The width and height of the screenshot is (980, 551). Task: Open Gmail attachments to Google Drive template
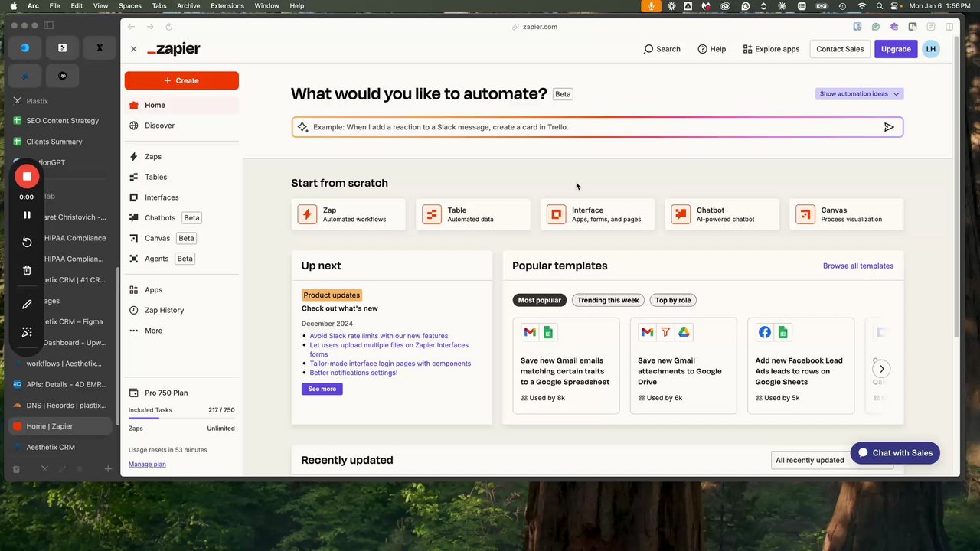[x=683, y=366]
